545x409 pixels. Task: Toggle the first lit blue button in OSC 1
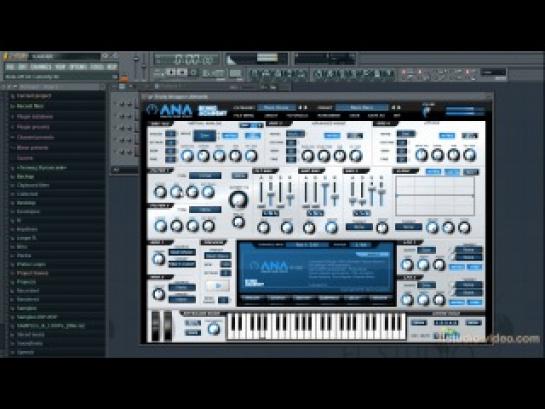230,136
